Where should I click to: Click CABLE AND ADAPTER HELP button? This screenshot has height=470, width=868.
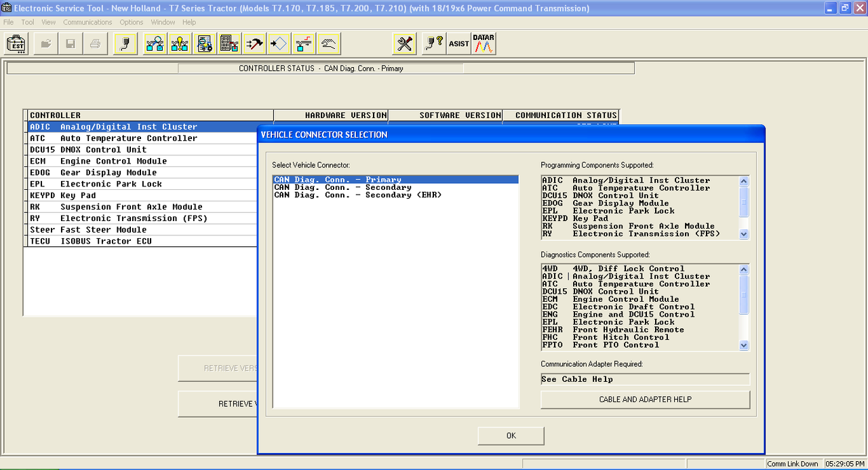(646, 399)
